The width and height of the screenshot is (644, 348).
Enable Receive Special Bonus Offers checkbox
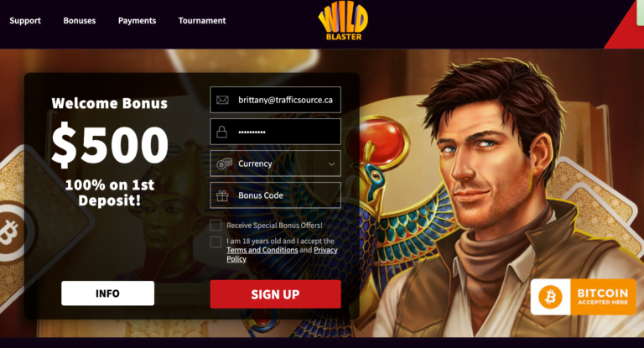tap(216, 226)
